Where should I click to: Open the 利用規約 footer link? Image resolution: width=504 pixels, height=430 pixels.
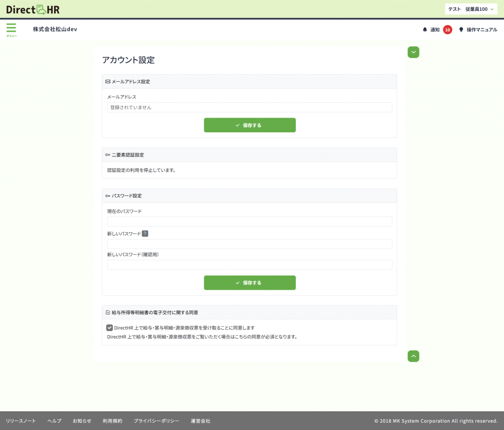point(112,421)
